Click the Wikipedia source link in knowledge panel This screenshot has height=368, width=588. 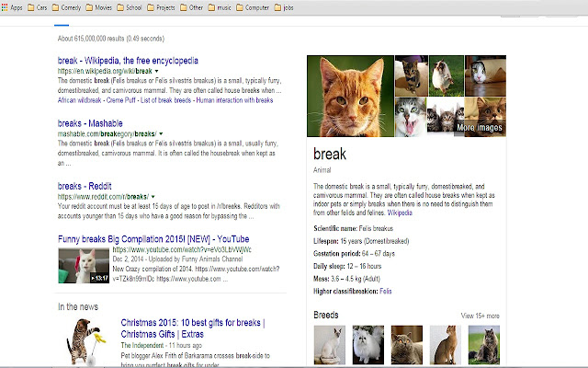400,213
